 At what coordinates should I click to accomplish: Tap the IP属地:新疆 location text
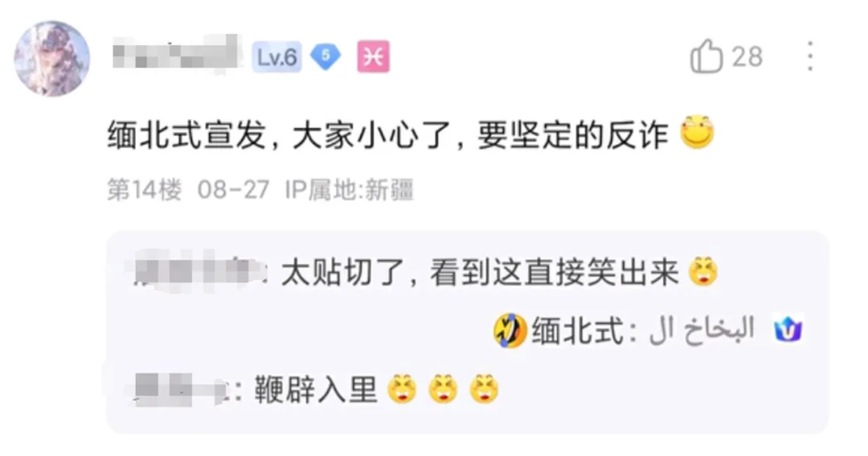coord(350,190)
